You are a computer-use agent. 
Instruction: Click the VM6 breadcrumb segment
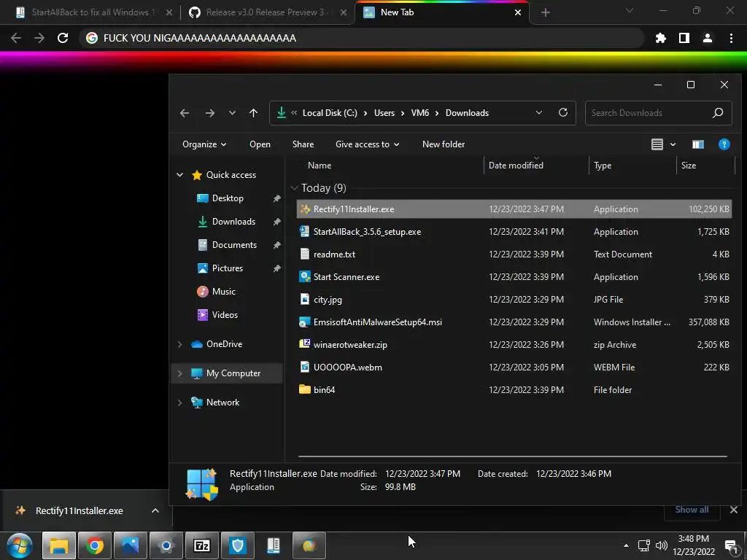(x=419, y=113)
